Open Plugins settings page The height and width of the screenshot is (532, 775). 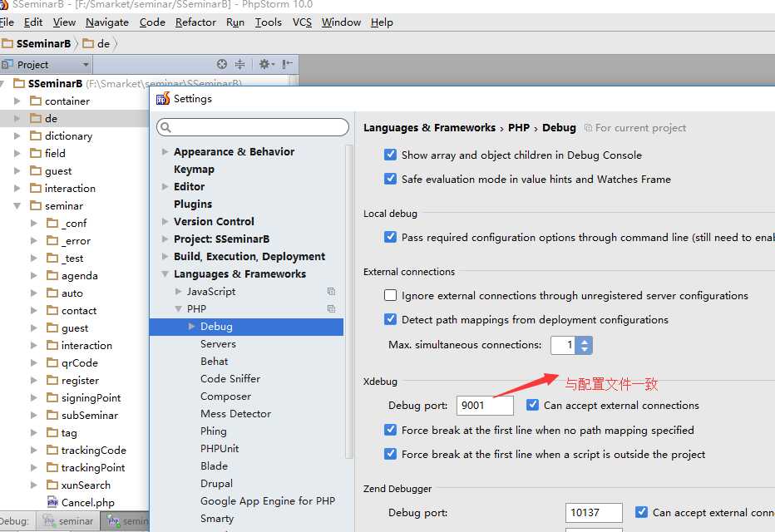tap(193, 204)
